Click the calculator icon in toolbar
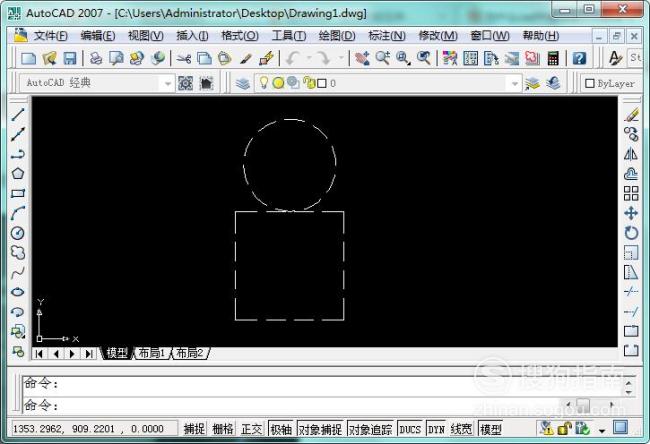The height and width of the screenshot is (444, 650). tap(552, 59)
